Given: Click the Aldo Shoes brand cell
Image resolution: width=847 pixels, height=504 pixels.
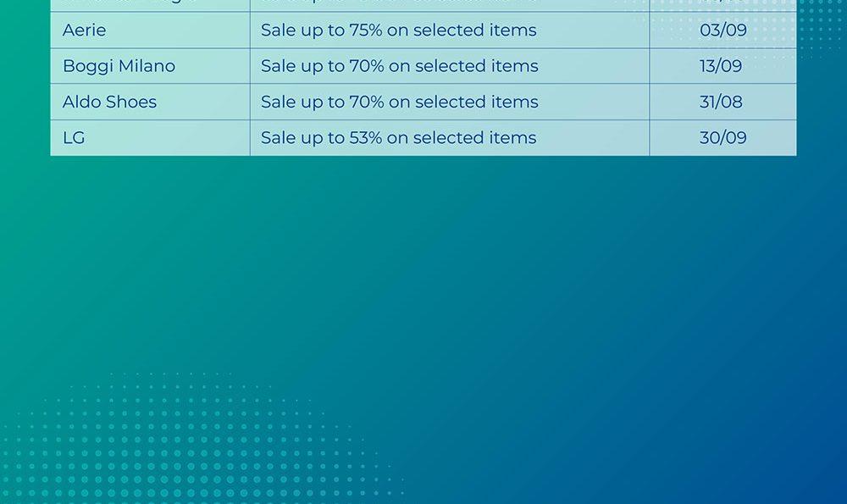Looking at the screenshot, I should (x=109, y=102).
